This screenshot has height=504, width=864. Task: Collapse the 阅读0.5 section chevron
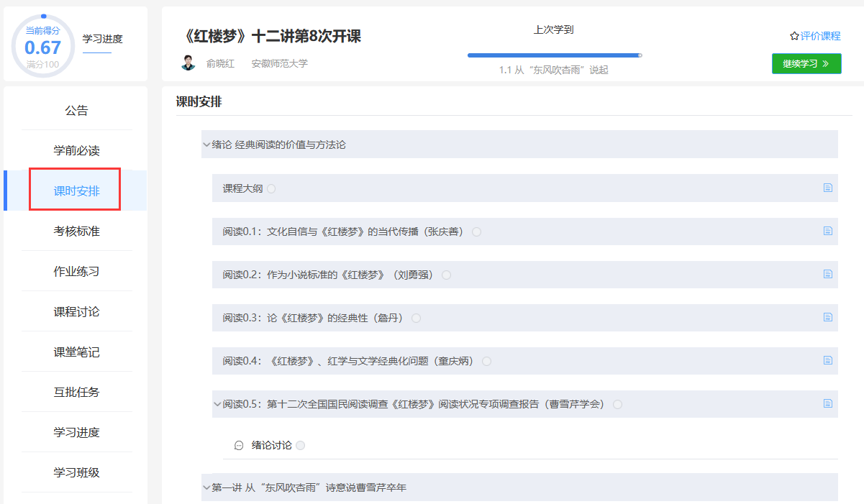217,404
